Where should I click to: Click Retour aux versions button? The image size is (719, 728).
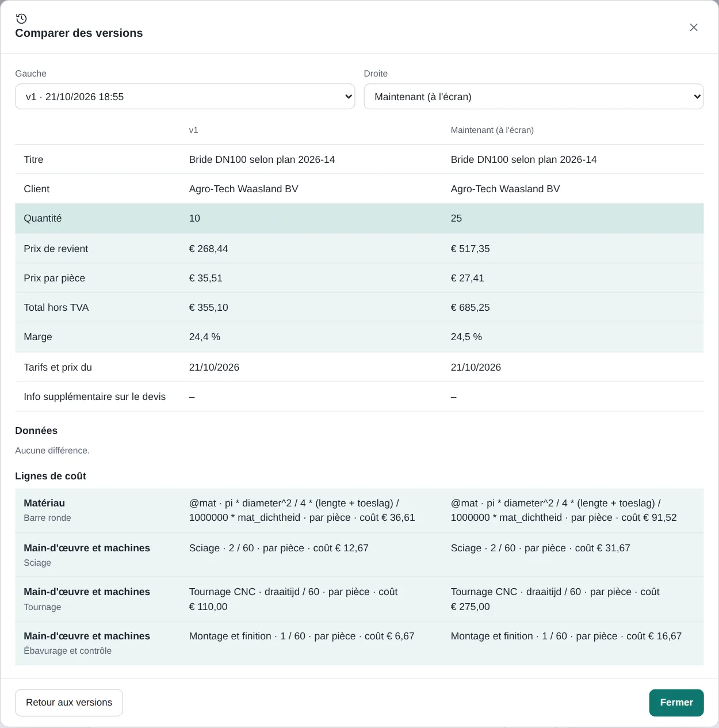(x=69, y=703)
